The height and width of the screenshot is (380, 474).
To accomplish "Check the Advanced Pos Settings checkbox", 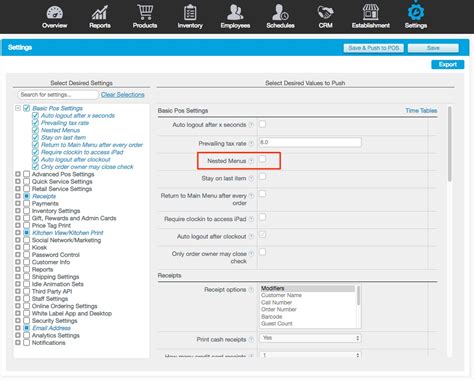I will (x=27, y=174).
